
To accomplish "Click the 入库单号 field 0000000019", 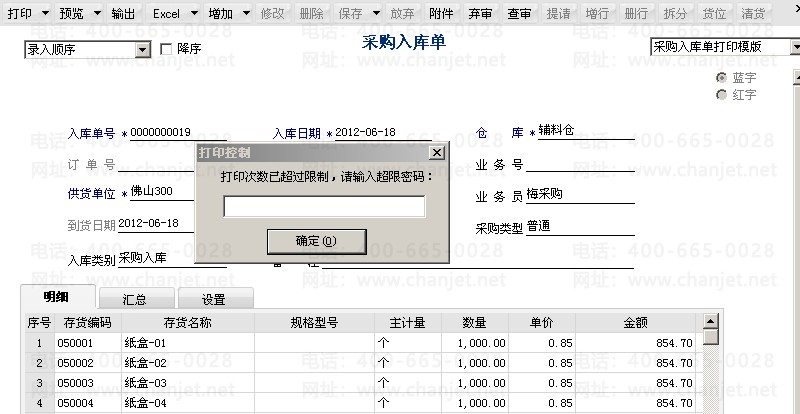I will click(x=178, y=132).
